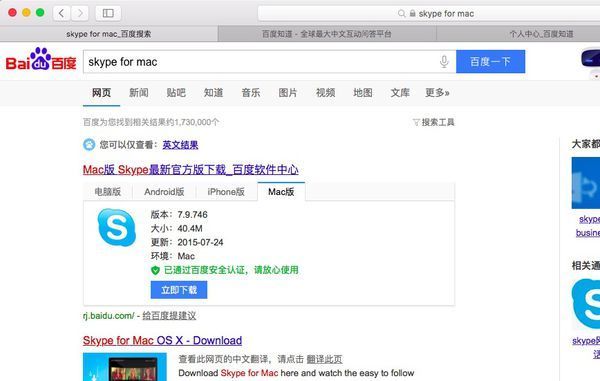600x381 pixels.
Task: Select the 文库 search category
Action: (x=400, y=93)
